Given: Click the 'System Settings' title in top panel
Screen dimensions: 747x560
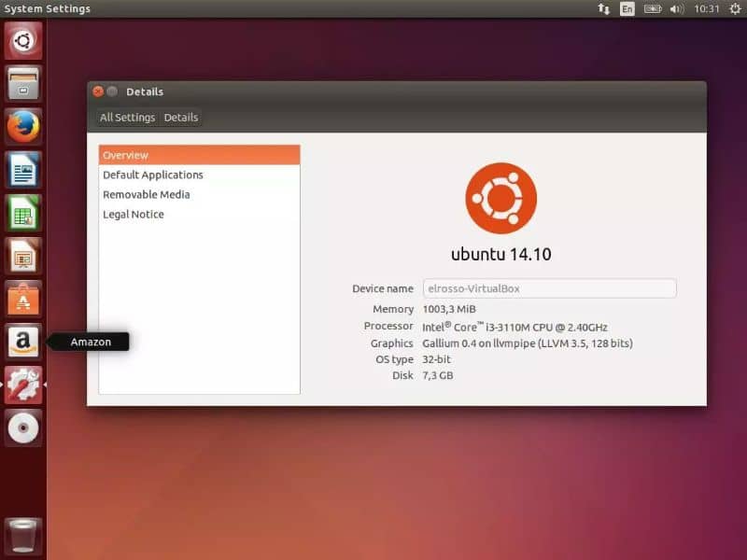Looking at the screenshot, I should coord(47,8).
